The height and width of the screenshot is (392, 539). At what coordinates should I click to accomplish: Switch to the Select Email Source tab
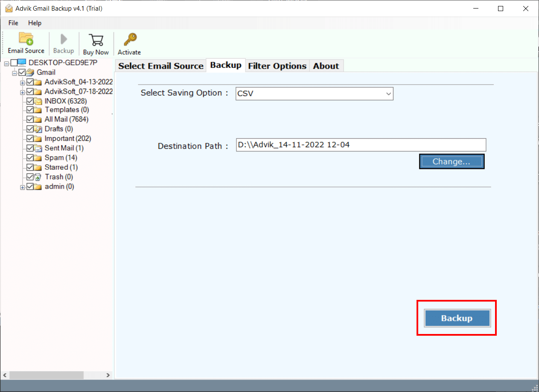pos(161,66)
